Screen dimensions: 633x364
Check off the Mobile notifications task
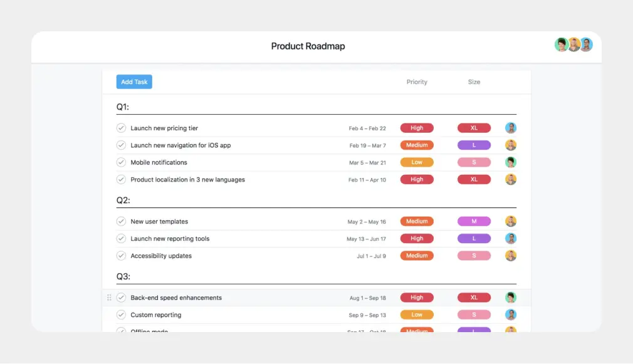point(122,162)
